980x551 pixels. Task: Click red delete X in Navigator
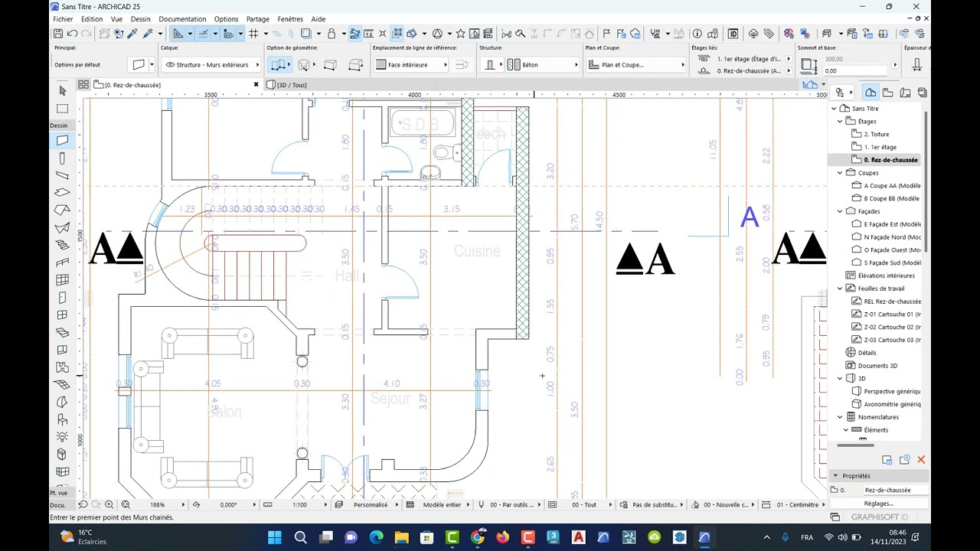pyautogui.click(x=921, y=460)
